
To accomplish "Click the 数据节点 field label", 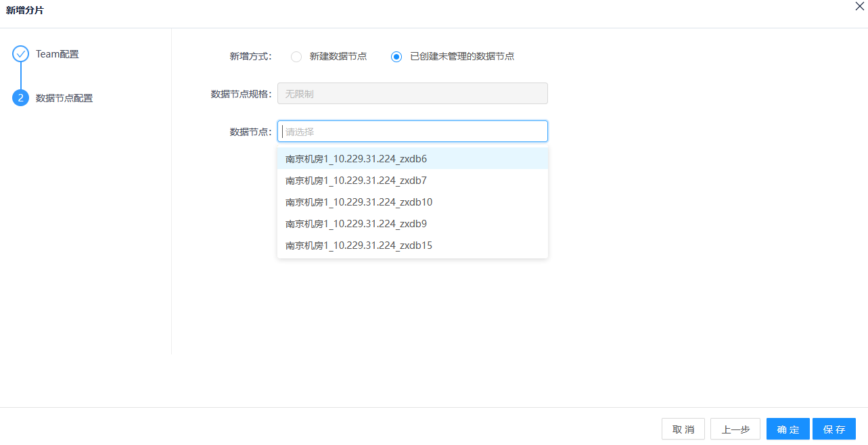I will (250, 132).
